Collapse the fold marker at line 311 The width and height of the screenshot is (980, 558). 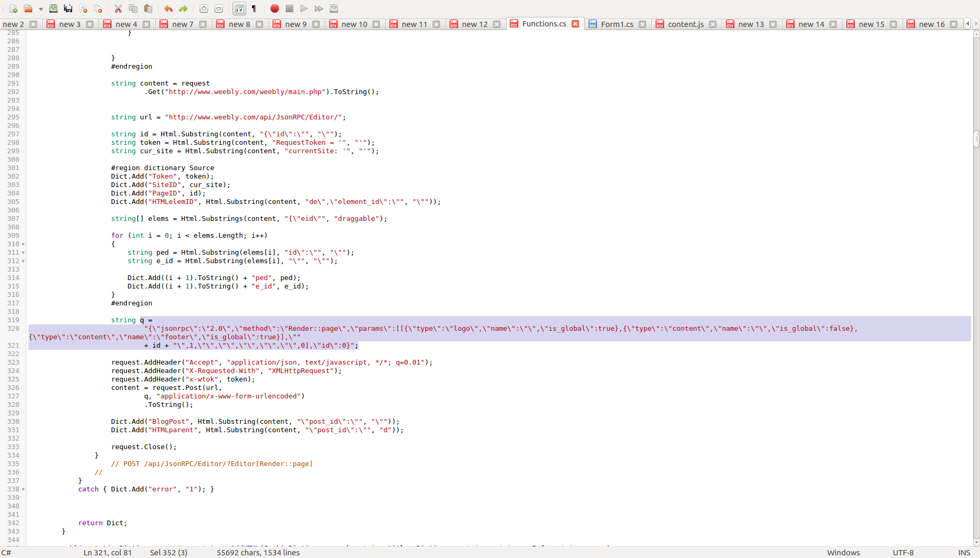pos(23,253)
